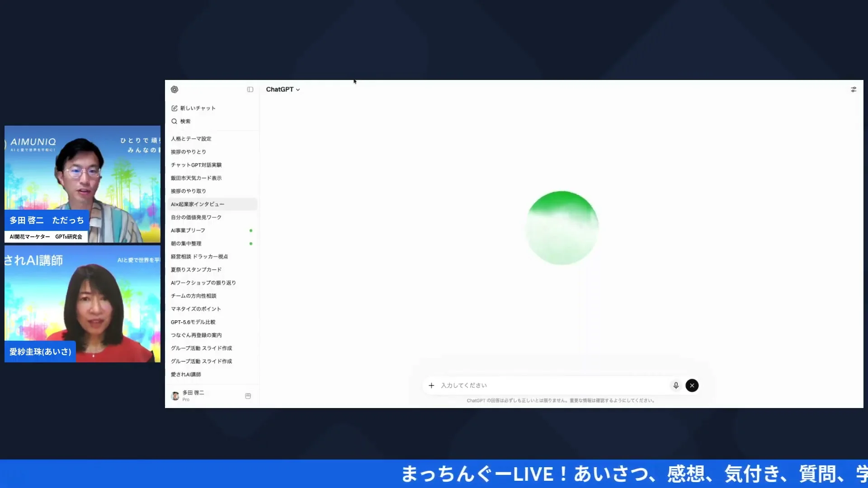Image resolution: width=868 pixels, height=488 pixels.
Task: Click the 入力してください message field
Action: pos(554,385)
